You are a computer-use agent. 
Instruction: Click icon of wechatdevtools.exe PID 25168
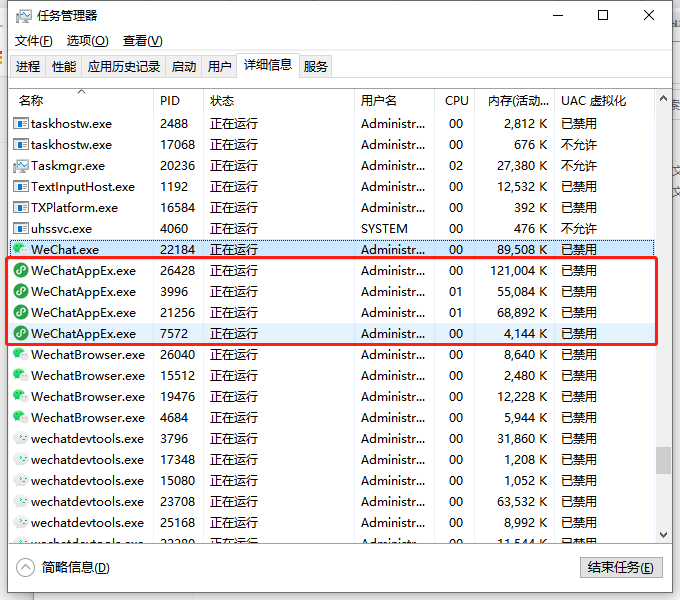tap(20, 522)
